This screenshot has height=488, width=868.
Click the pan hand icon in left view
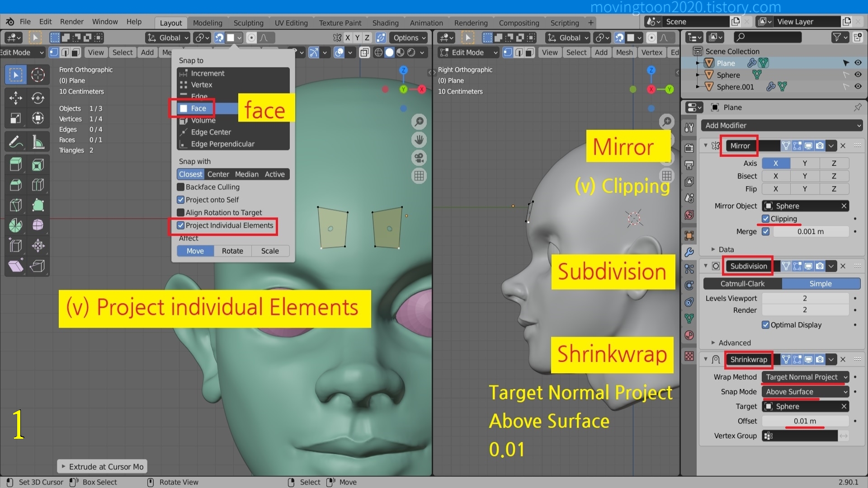pyautogui.click(x=419, y=140)
